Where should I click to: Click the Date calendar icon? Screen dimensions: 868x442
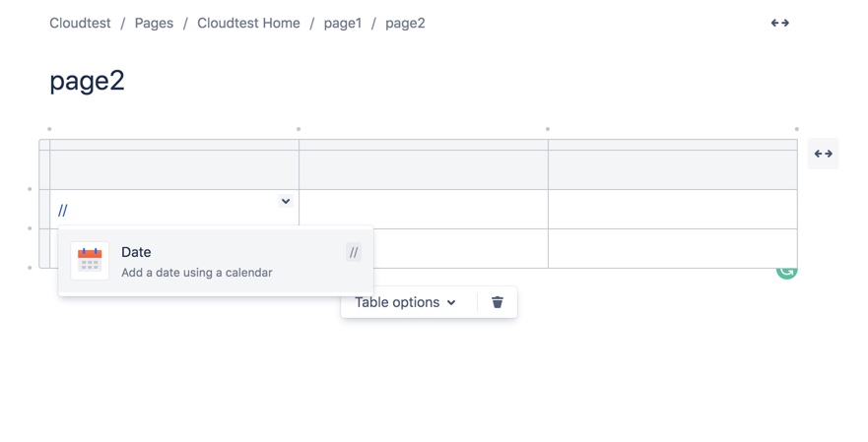pos(90,261)
